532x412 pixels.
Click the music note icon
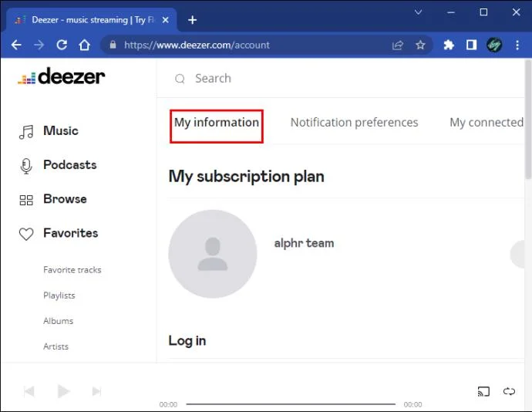(26, 132)
